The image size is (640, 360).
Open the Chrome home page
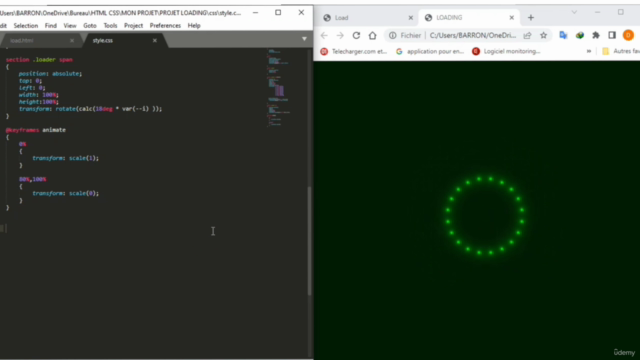[x=372, y=36]
